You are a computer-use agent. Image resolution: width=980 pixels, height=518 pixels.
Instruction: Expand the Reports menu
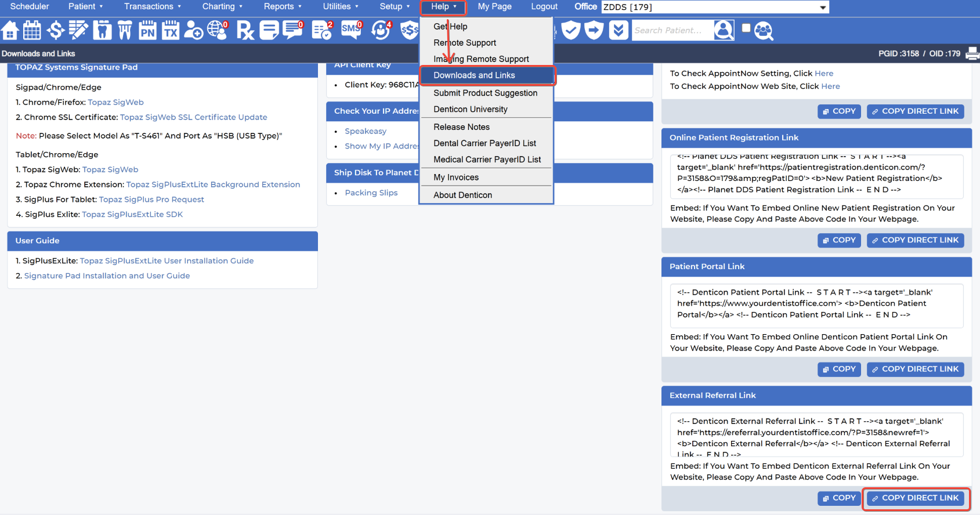pyautogui.click(x=283, y=6)
